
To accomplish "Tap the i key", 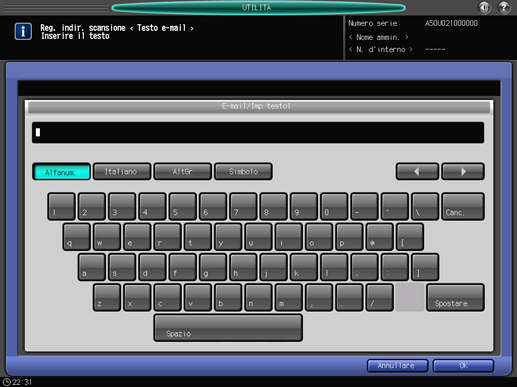I will coord(289,237).
